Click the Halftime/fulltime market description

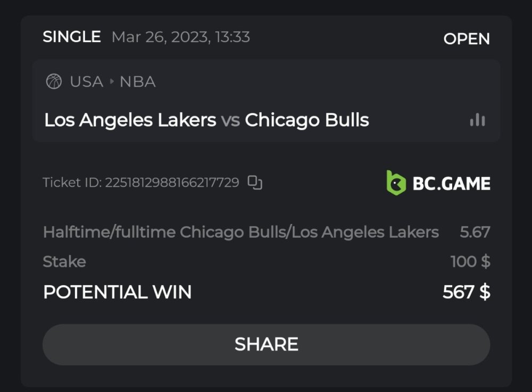click(240, 232)
